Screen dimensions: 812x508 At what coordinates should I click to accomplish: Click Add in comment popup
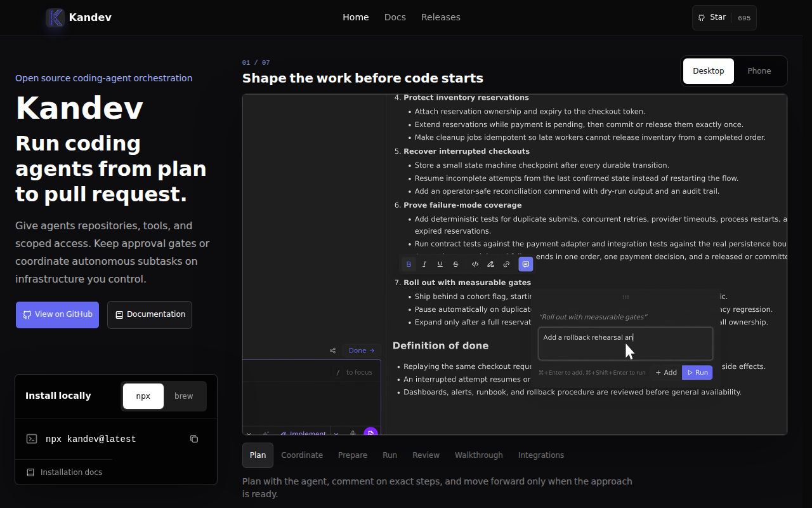coord(666,373)
